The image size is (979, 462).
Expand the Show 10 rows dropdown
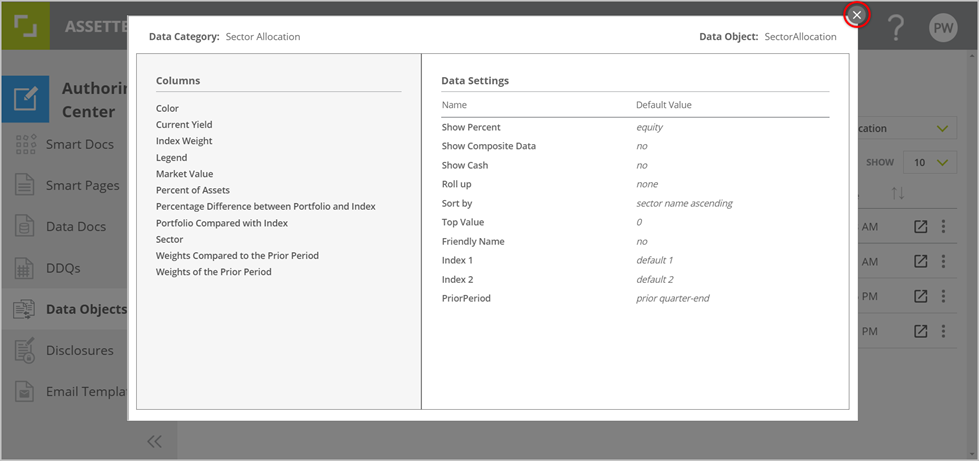coord(930,162)
